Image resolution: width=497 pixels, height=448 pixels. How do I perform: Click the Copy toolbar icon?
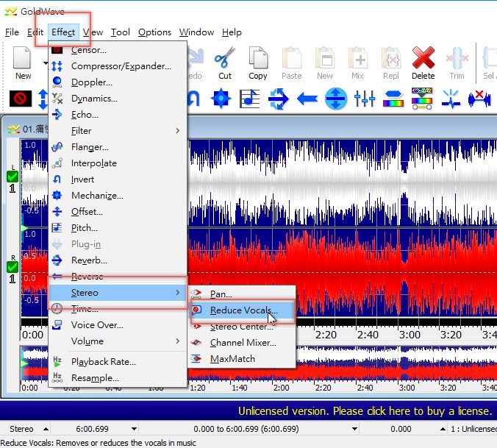coord(257,57)
